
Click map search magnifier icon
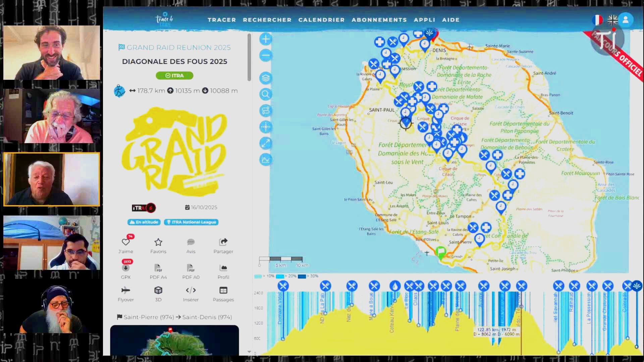pos(266,94)
